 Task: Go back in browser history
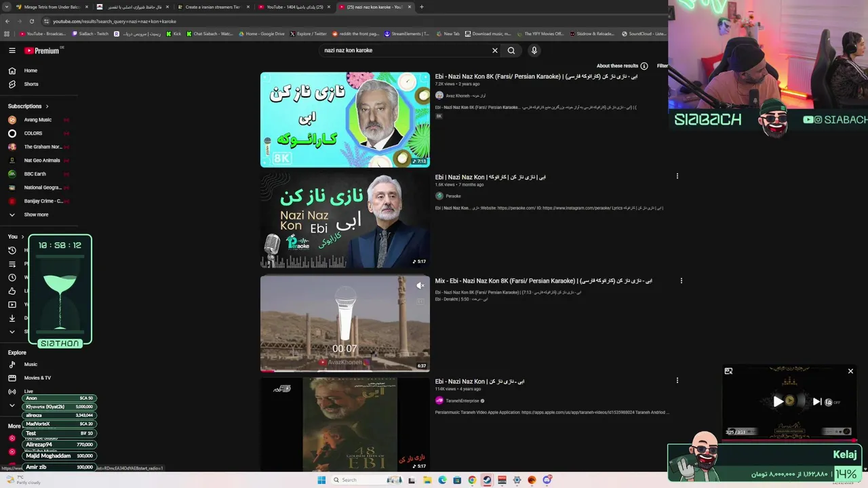coord(7,21)
